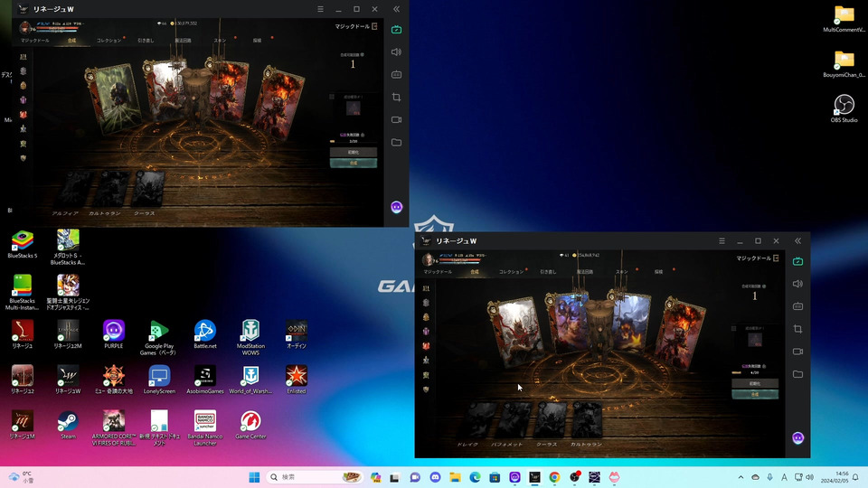Open リネージュW desktop shortcut
The height and width of the screenshot is (488, 868).
click(68, 379)
